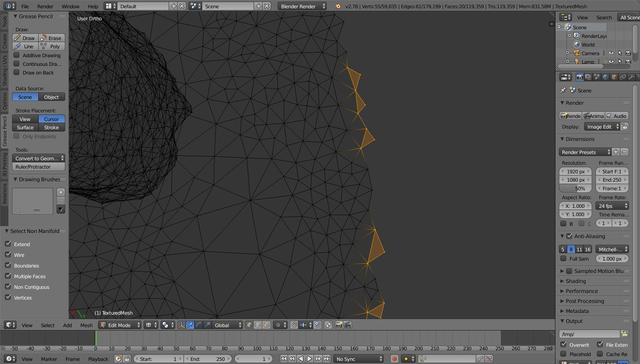Open the Object properties tab cube icon
640x364 pixels.
[x=614, y=77]
